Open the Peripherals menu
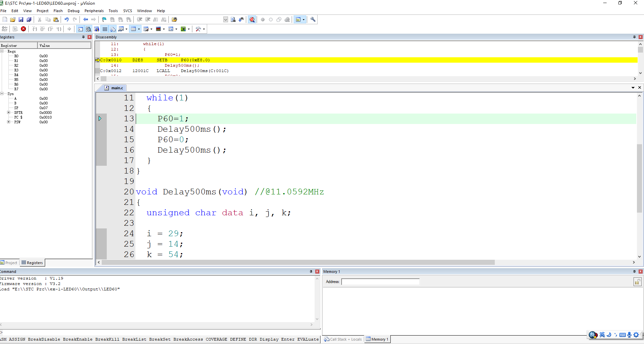Screen dimensions: 644x344 [94, 11]
